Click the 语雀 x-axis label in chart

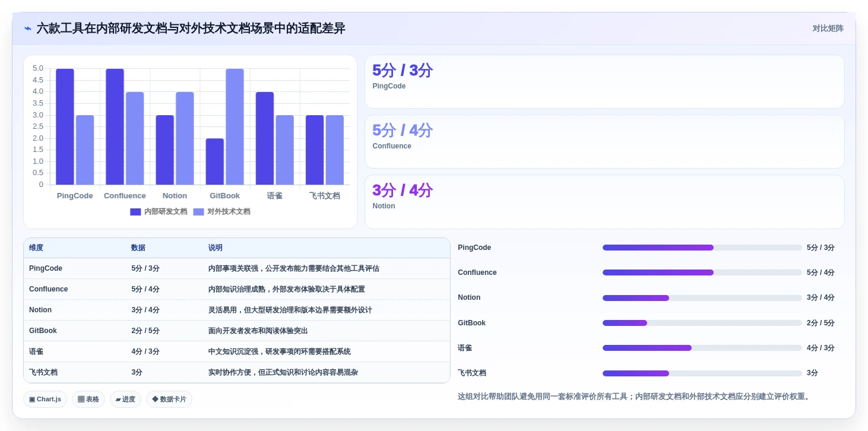click(275, 196)
